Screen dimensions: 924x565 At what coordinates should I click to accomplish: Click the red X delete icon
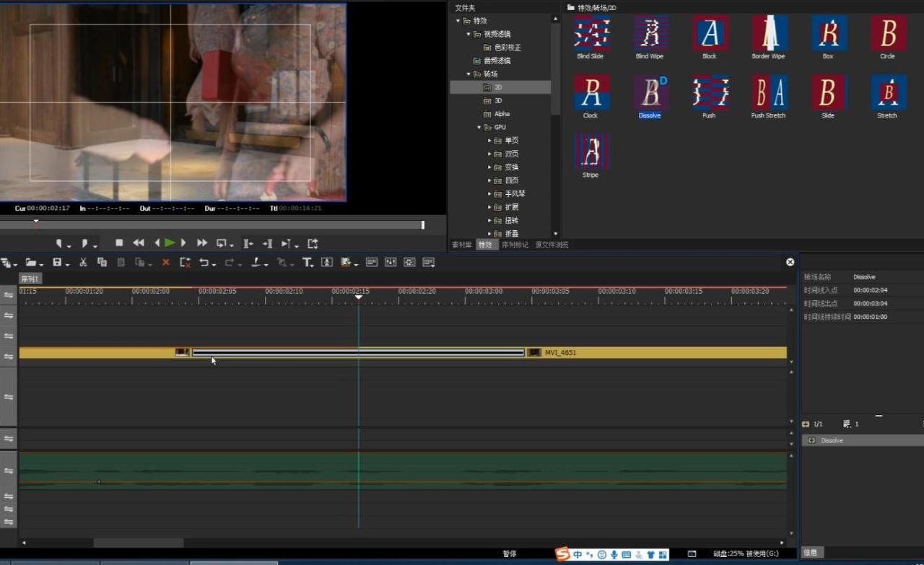(x=165, y=263)
